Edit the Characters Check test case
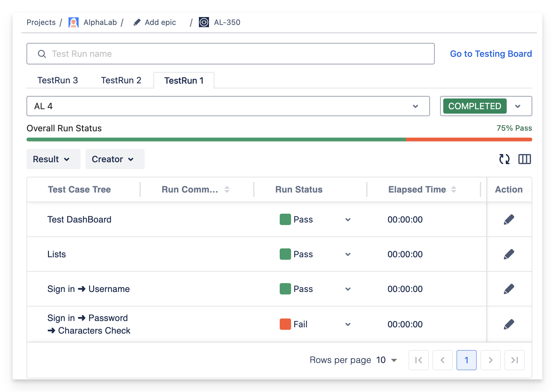The width and height of the screenshot is (555, 392). (x=509, y=324)
